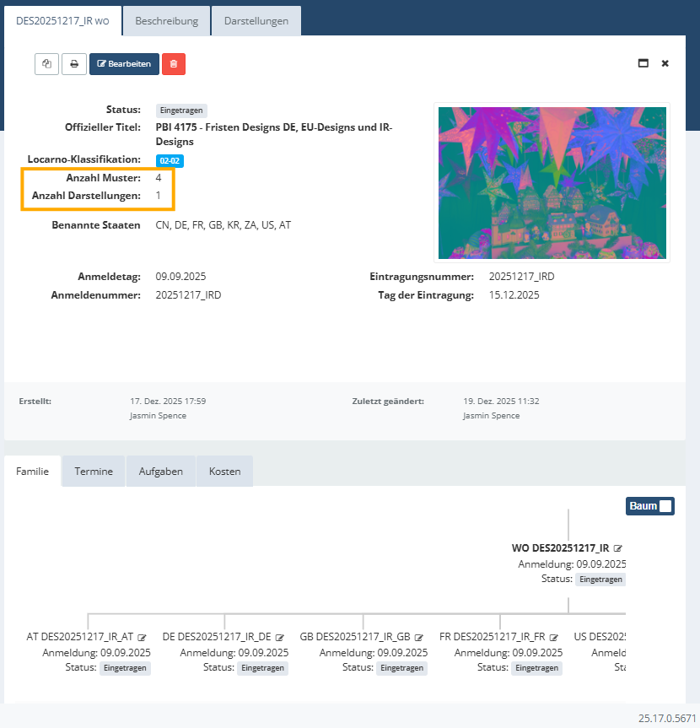Click Eingetragen badge of the WO entry

[x=600, y=580]
